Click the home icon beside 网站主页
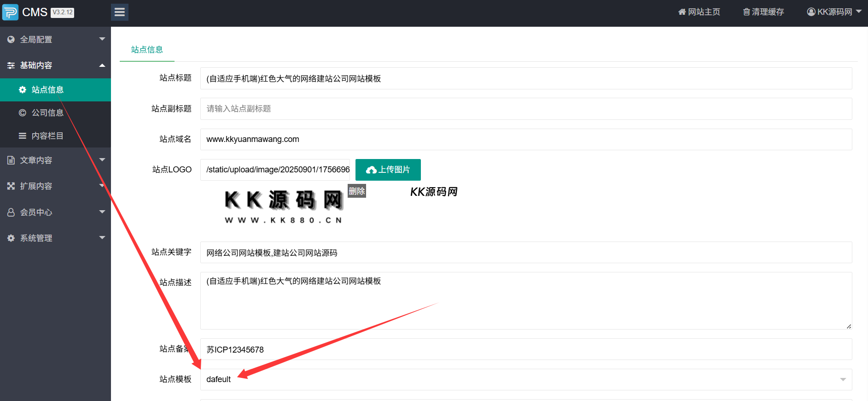 coord(682,12)
